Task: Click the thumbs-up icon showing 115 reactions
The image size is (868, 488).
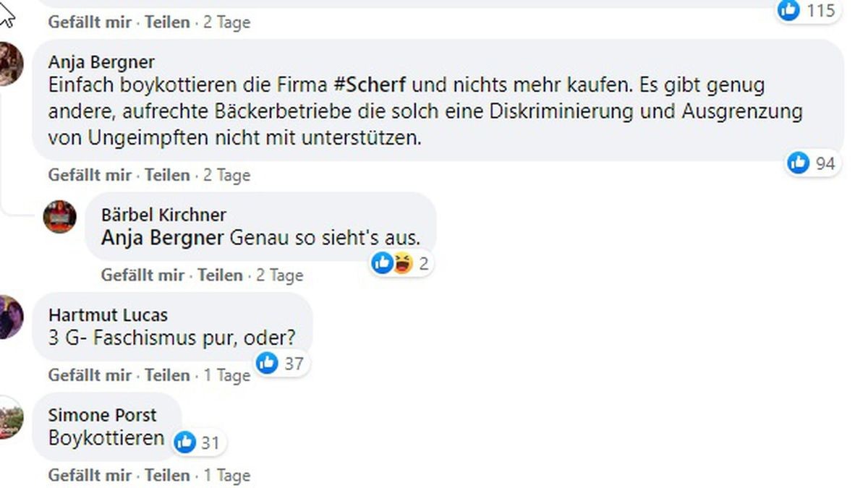Action: pyautogui.click(x=788, y=11)
